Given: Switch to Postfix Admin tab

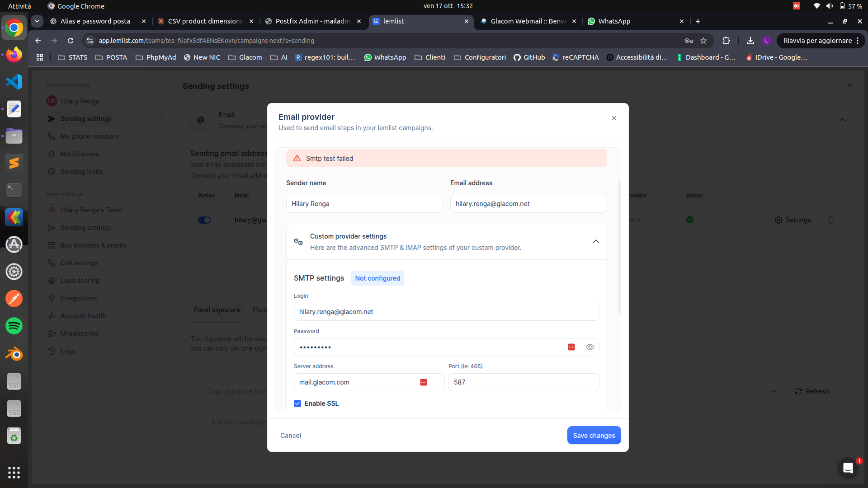Looking at the screenshot, I should click(312, 21).
